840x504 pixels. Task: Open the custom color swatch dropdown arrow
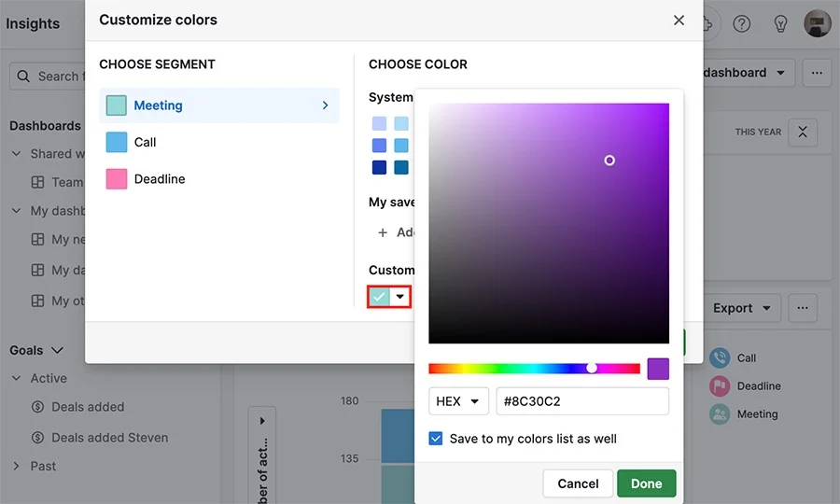(399, 296)
